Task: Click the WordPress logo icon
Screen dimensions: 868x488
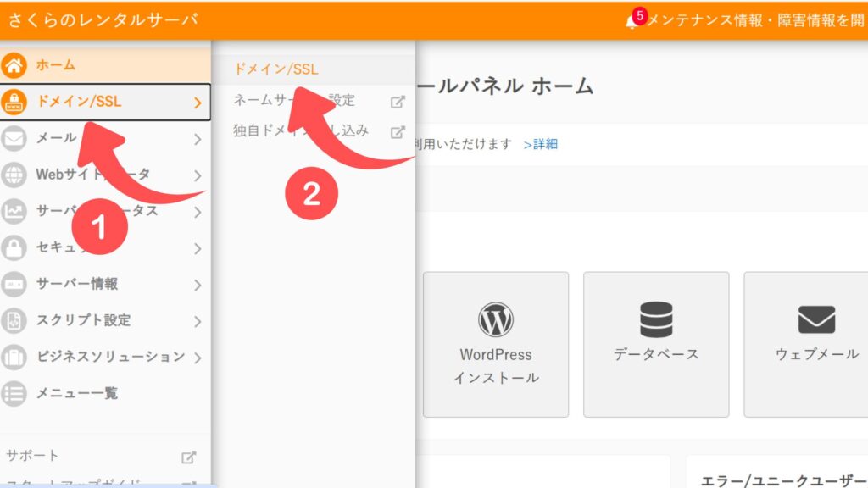Action: (495, 319)
